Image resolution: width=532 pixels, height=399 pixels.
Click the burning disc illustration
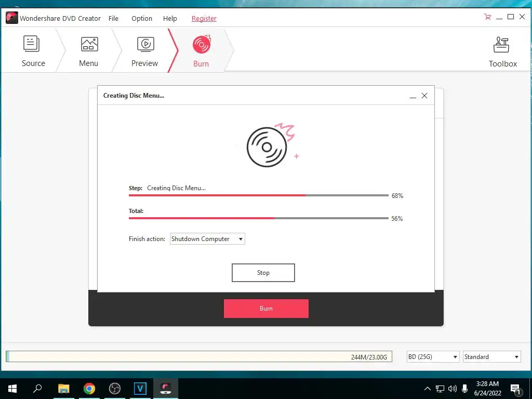click(x=272, y=145)
